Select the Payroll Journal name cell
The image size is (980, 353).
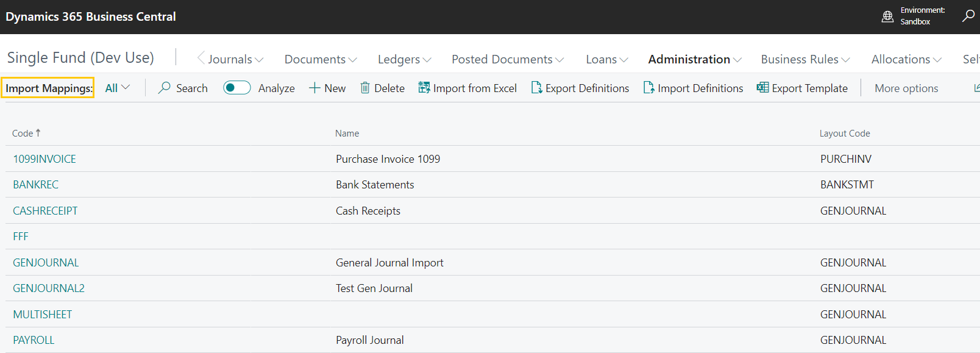coord(369,340)
